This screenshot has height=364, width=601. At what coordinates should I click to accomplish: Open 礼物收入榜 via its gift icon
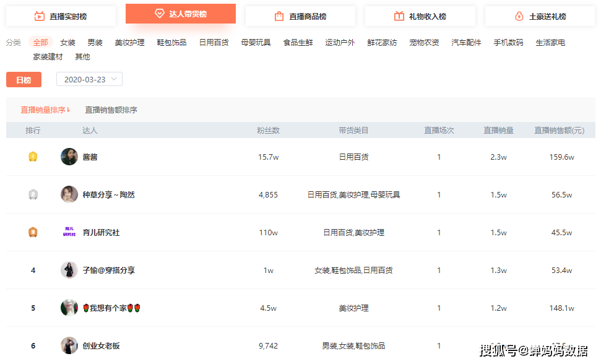(x=399, y=16)
